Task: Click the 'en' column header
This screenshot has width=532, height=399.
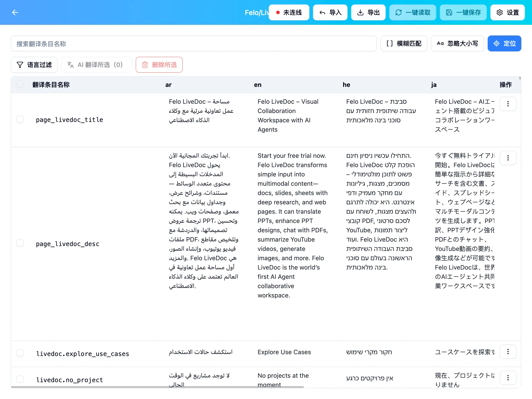Action: 258,85
